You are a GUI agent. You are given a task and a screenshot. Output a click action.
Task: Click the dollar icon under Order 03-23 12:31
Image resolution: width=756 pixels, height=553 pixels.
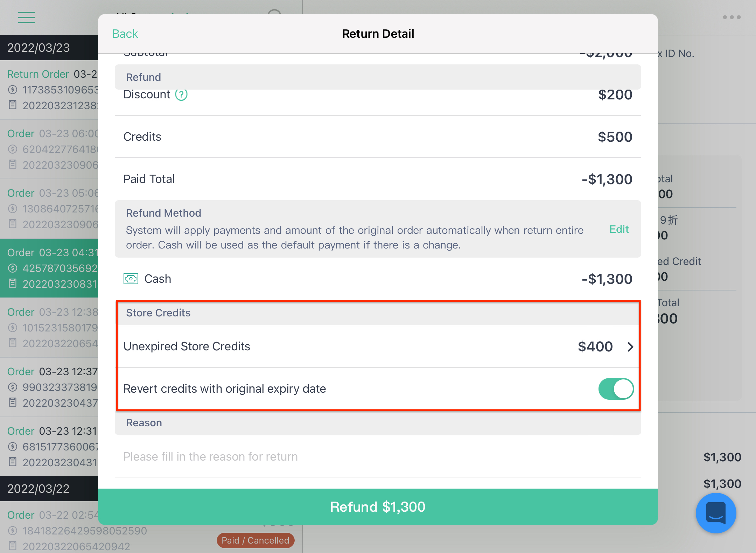coord(13,447)
